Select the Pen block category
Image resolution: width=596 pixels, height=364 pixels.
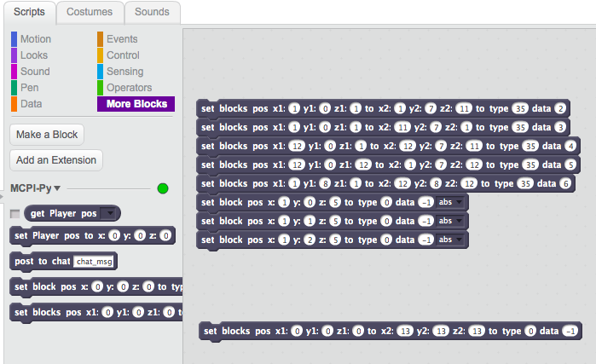(29, 88)
